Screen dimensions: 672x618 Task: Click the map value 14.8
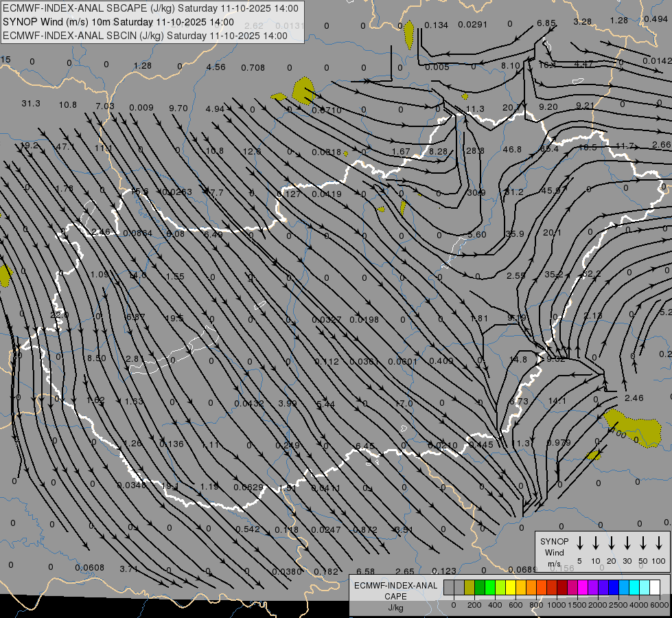[518, 359]
